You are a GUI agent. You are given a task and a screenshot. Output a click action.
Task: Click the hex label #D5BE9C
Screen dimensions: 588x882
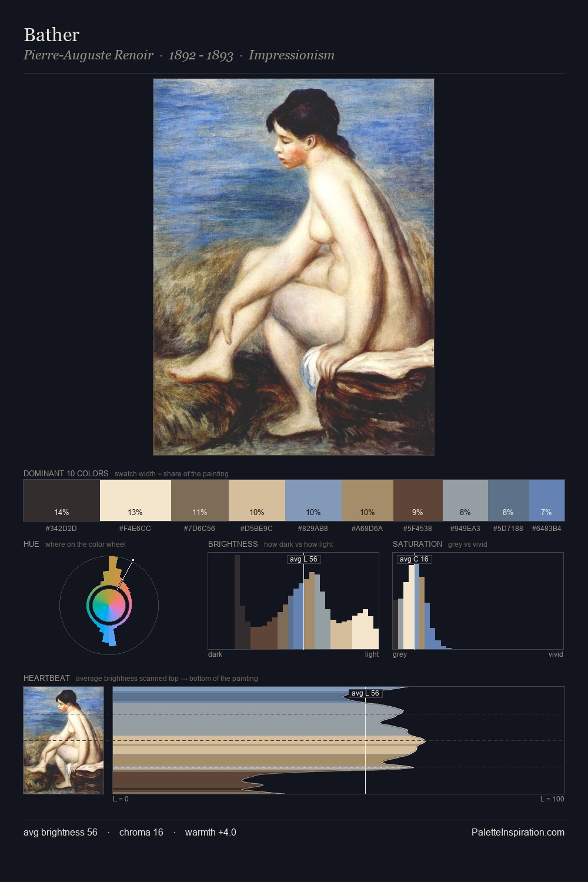(x=256, y=529)
